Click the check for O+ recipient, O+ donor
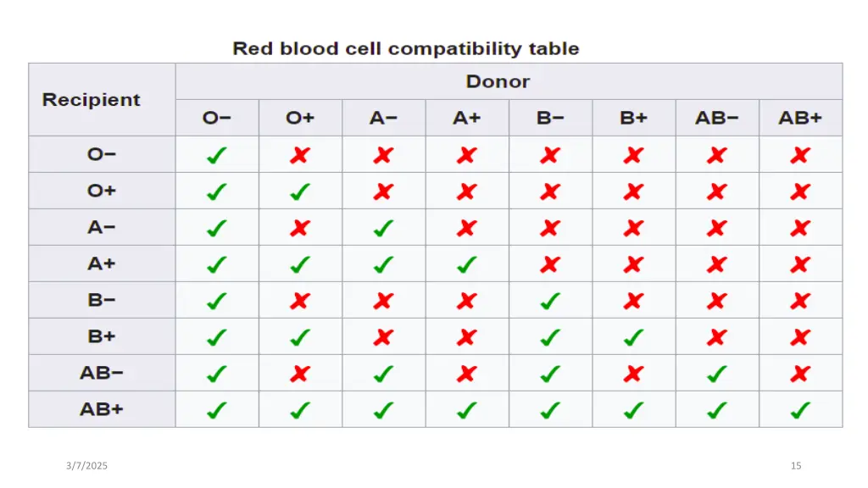 (299, 192)
